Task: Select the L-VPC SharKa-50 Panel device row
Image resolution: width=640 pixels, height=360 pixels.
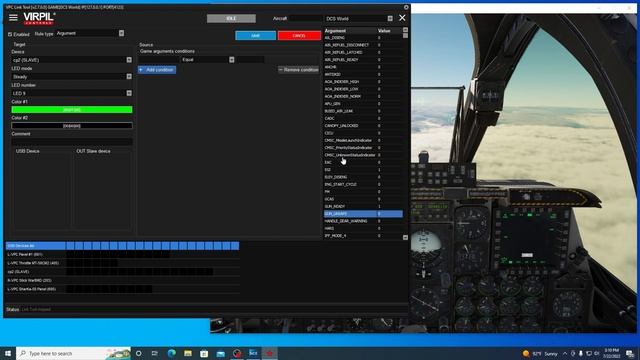Action: coord(122,289)
